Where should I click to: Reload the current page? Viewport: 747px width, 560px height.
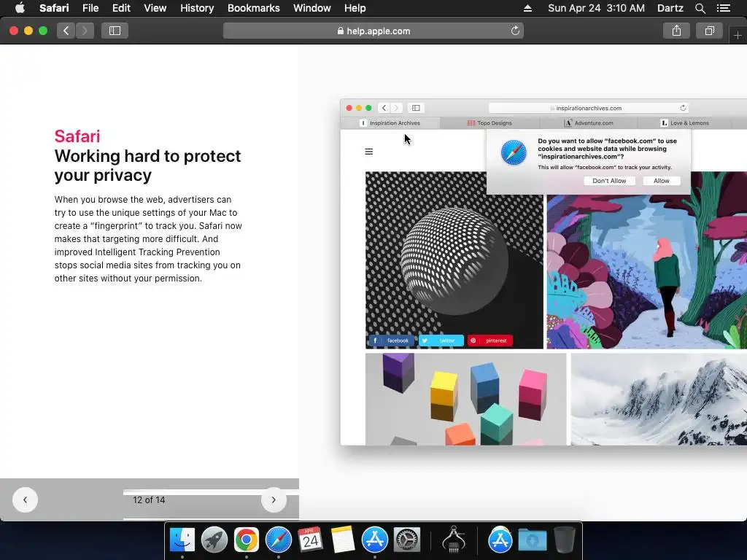point(515,31)
